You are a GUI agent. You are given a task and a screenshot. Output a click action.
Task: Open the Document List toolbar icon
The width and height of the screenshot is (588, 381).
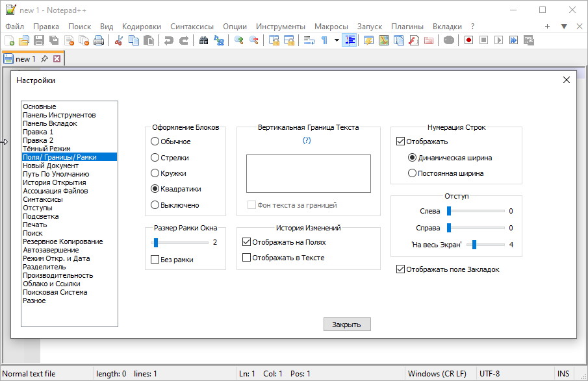tap(399, 40)
